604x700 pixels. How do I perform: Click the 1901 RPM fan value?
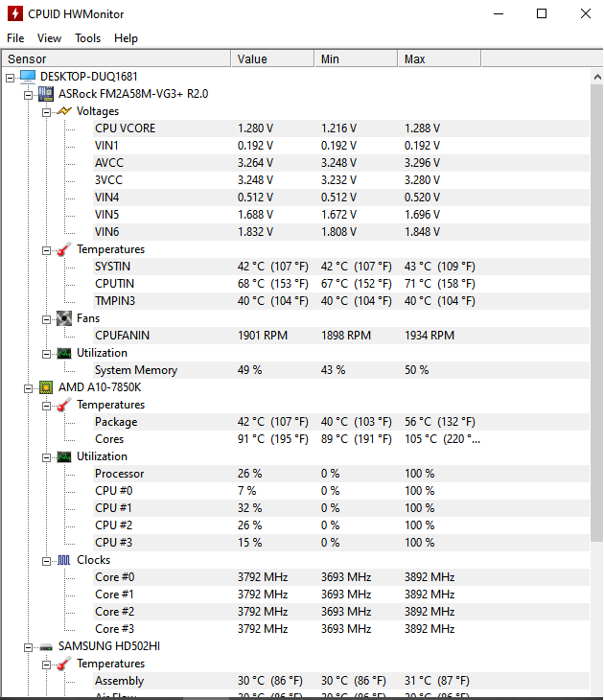(x=263, y=336)
